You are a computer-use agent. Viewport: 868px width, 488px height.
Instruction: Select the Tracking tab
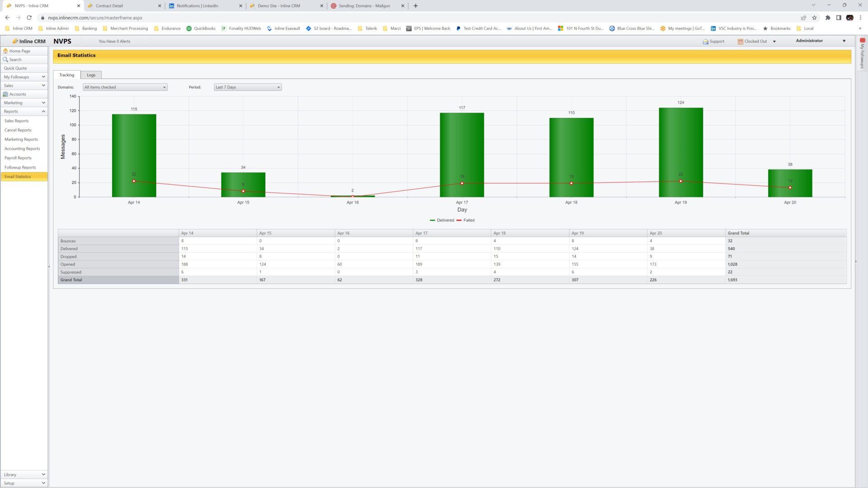click(x=66, y=75)
